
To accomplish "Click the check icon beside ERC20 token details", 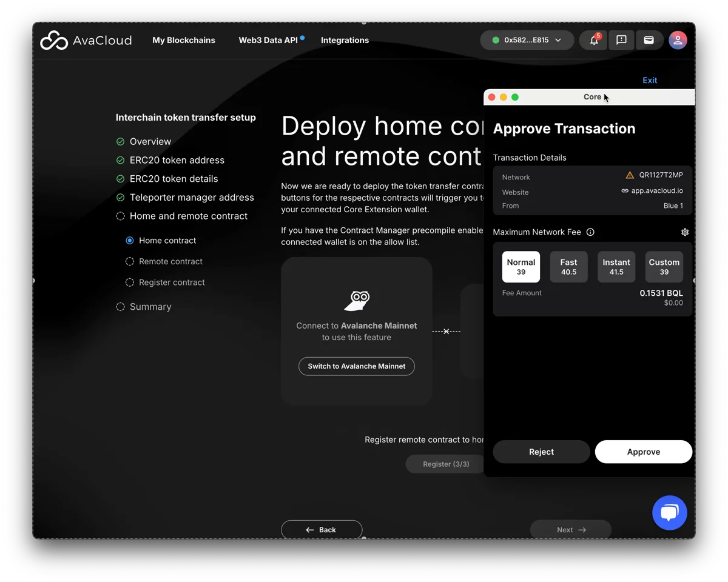I will coord(120,179).
